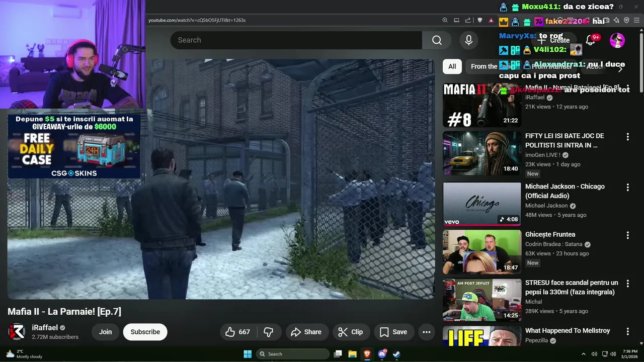Open YouTube notifications bell
Screen dimensions: 644x362
coord(591,40)
